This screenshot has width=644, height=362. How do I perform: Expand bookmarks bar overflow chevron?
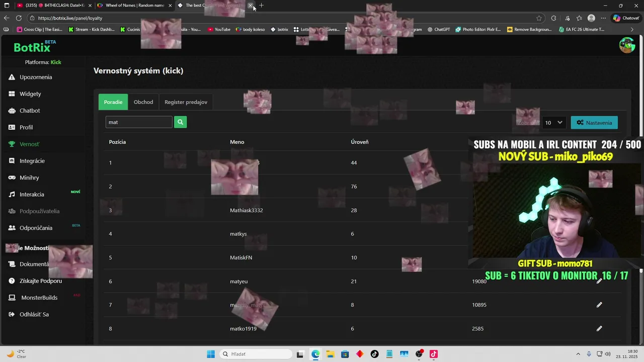pos(632,30)
